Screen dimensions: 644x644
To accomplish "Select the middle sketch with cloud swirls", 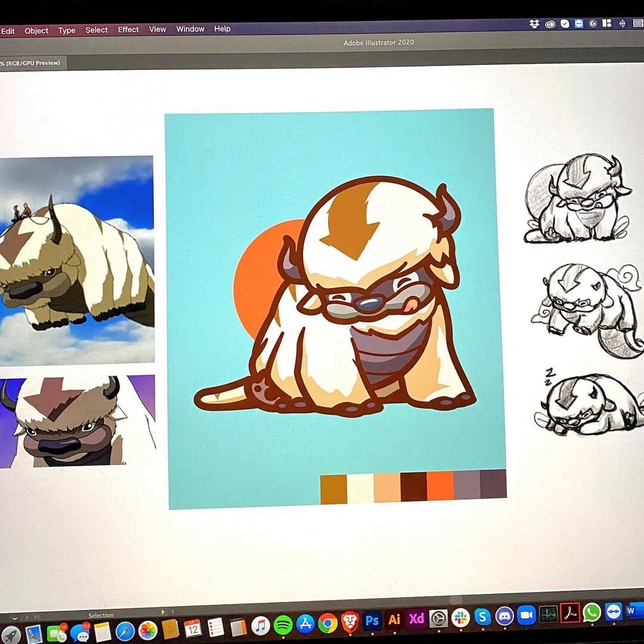I will 587,311.
